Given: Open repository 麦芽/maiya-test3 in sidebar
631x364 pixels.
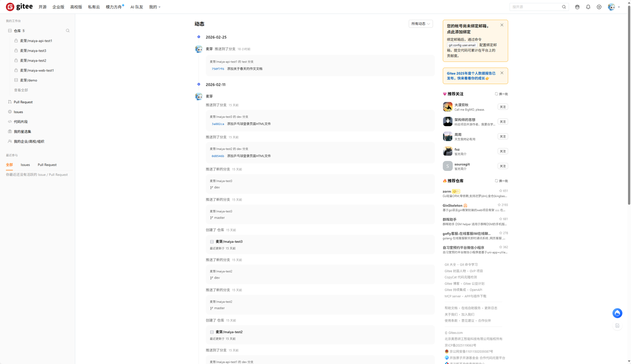Looking at the screenshot, I should click(x=33, y=51).
